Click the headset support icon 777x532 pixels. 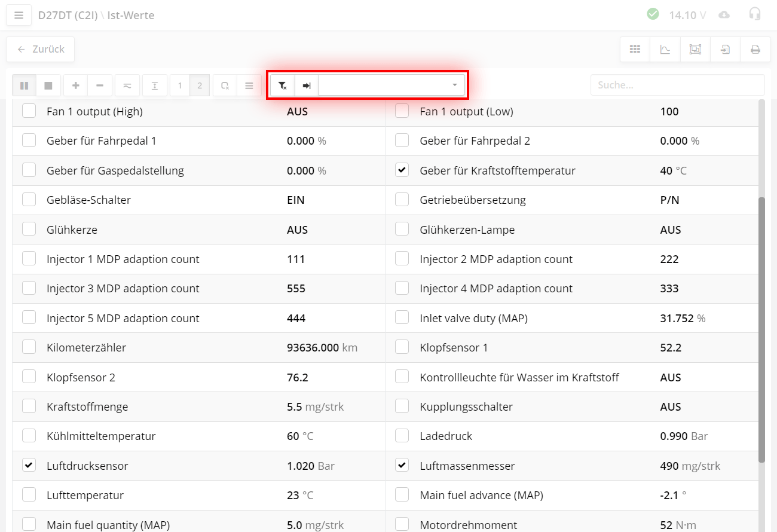(x=755, y=14)
